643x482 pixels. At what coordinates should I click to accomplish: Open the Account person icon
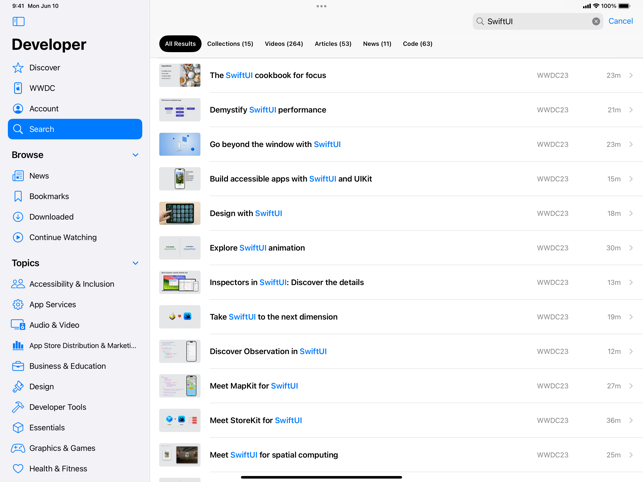pyautogui.click(x=18, y=109)
